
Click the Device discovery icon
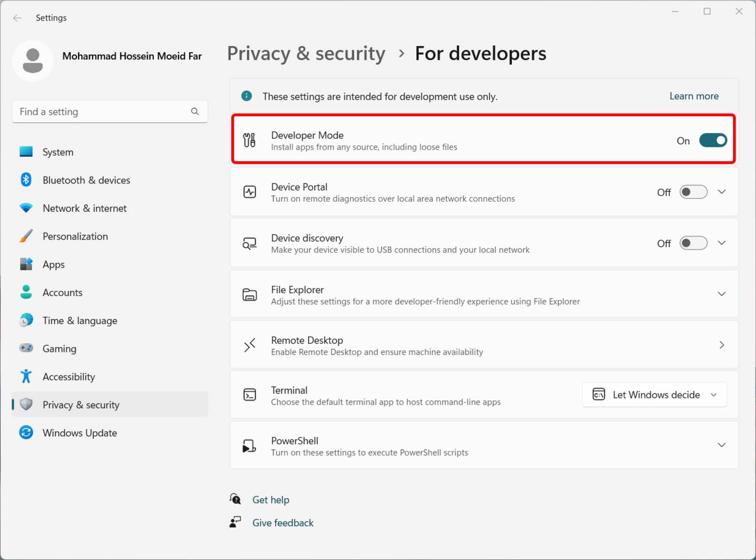(250, 244)
